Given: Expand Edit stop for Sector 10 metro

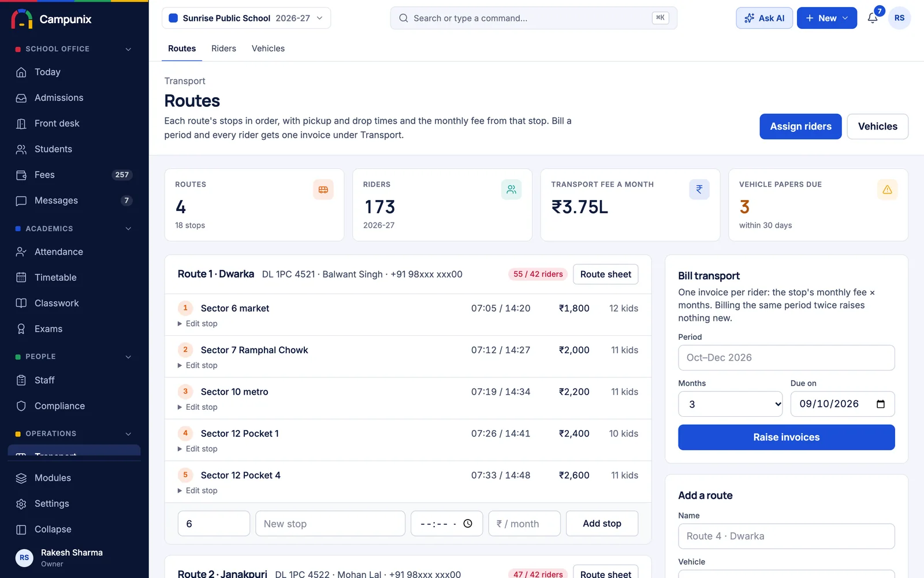Looking at the screenshot, I should (x=198, y=407).
